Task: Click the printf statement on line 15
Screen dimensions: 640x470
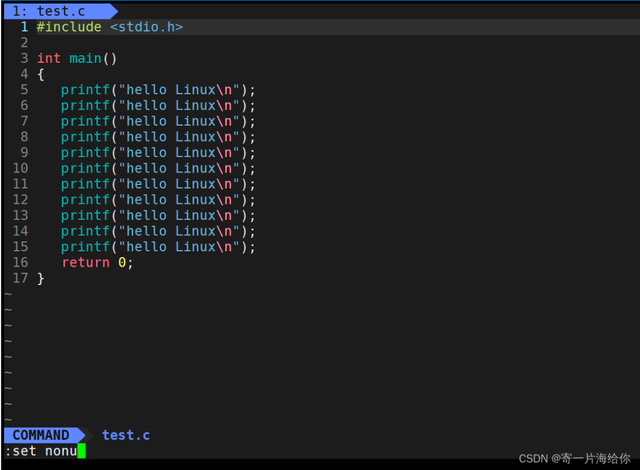Action: click(x=158, y=247)
